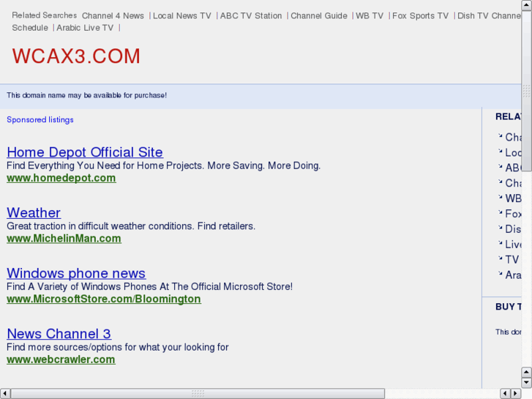Click the Sponsored listings label
The width and height of the screenshot is (532, 399).
pyautogui.click(x=40, y=119)
